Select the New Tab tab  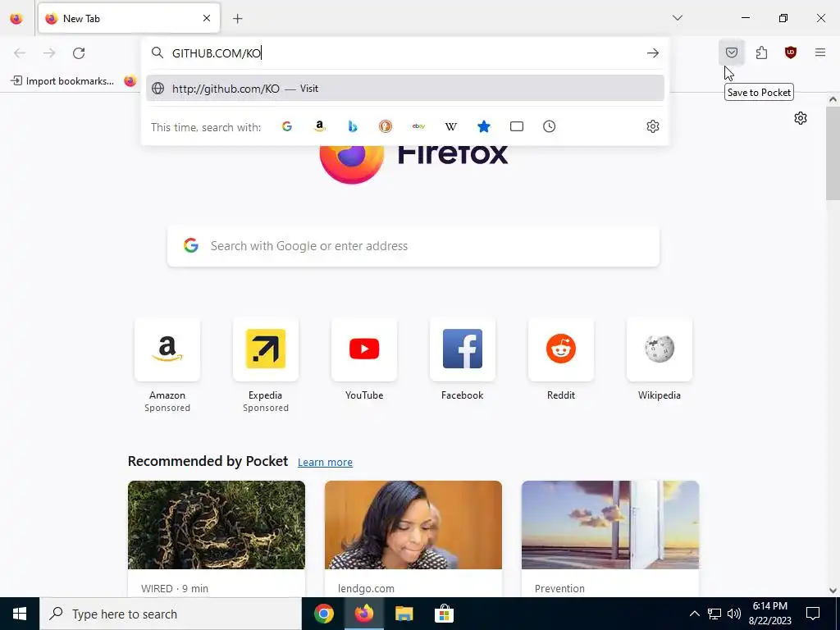129,18
